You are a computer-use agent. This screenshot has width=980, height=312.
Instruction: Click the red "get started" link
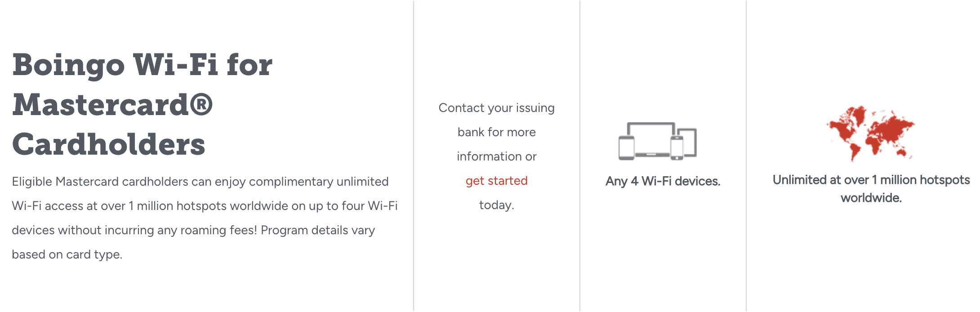click(x=496, y=181)
